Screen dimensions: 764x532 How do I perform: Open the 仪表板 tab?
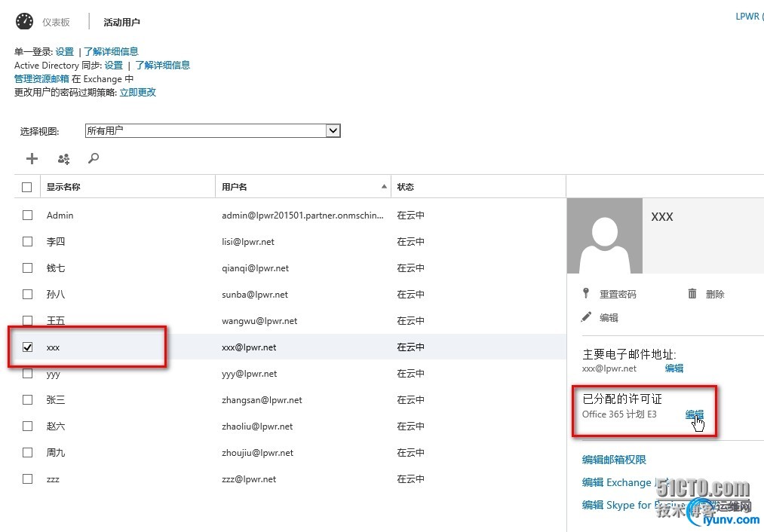(x=56, y=23)
